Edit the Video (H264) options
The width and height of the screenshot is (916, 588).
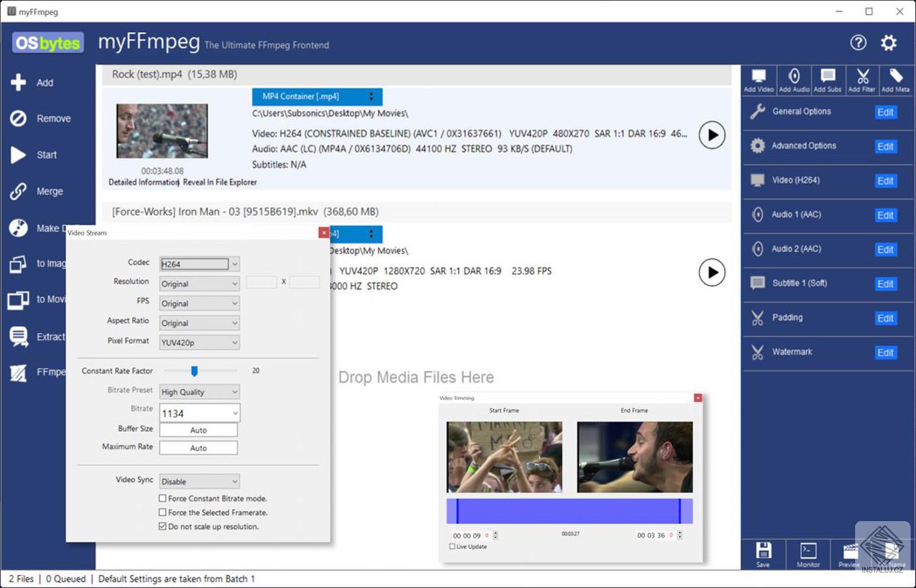[885, 181]
